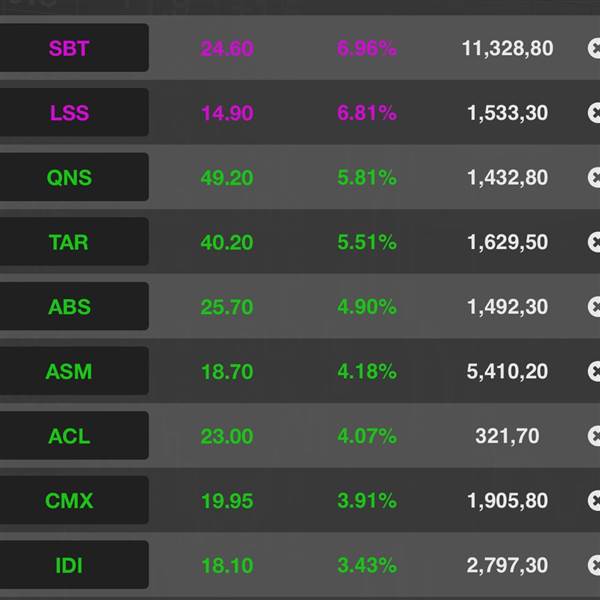Click SBT price 24.60
The height and width of the screenshot is (600, 600).
click(227, 49)
